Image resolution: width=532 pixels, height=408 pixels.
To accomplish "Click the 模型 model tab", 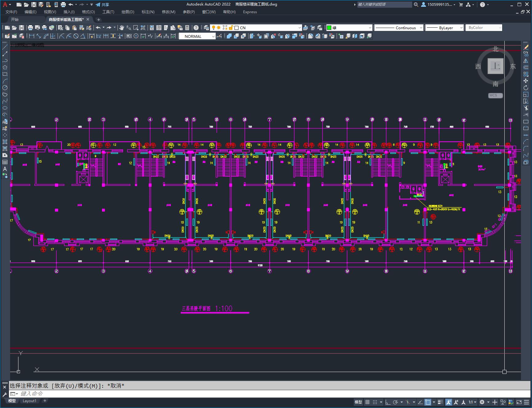I will 12,401.
